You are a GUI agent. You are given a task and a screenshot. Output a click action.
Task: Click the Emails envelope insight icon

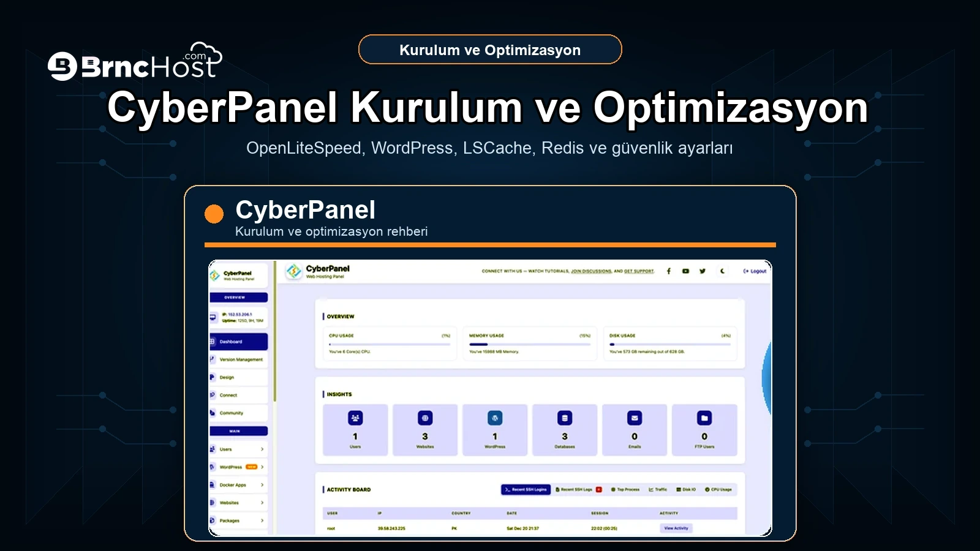[x=635, y=418]
